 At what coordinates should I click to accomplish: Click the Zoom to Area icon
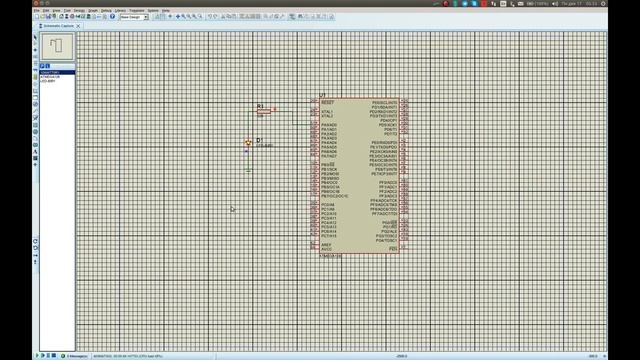point(200,17)
